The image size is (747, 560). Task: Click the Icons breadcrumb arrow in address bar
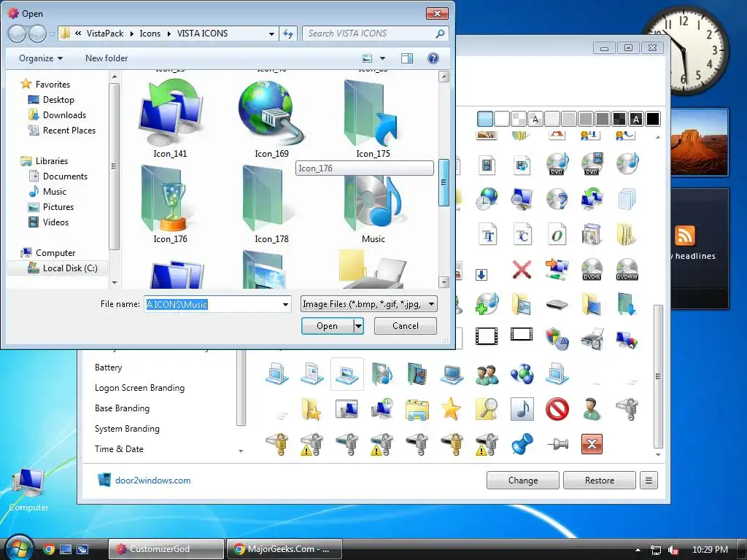(x=169, y=34)
